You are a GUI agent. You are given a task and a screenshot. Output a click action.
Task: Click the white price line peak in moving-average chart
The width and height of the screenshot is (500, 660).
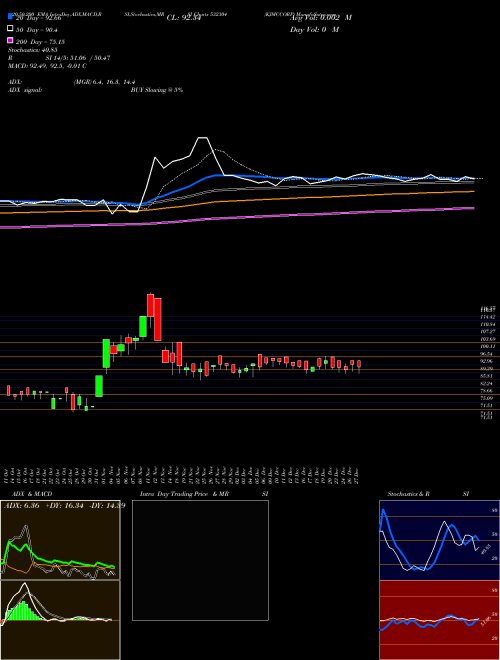[x=203, y=138]
